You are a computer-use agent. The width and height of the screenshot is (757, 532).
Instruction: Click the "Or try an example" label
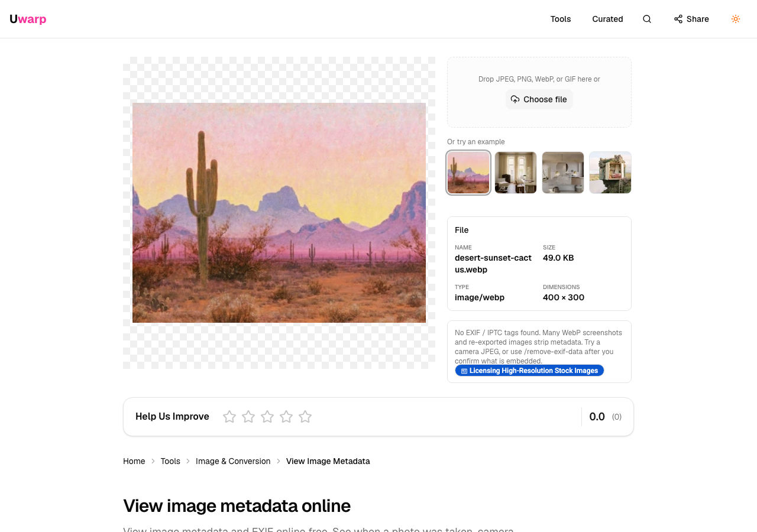[x=476, y=142]
